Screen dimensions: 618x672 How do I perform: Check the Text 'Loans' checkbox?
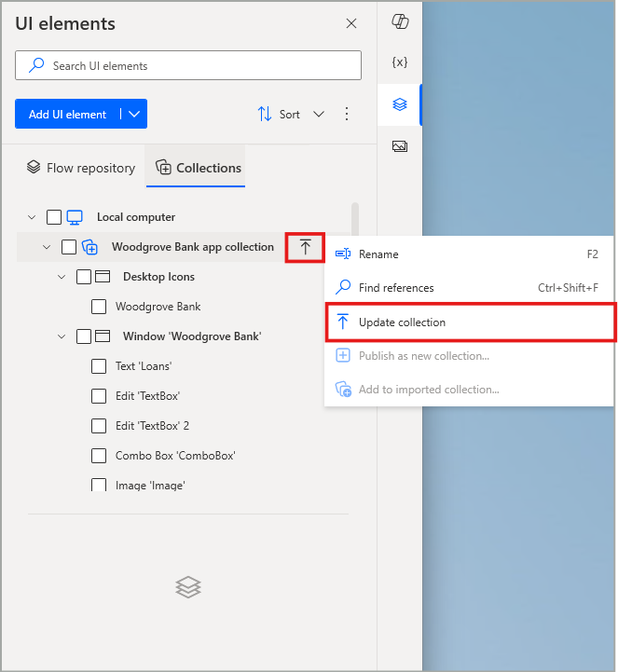click(x=99, y=366)
